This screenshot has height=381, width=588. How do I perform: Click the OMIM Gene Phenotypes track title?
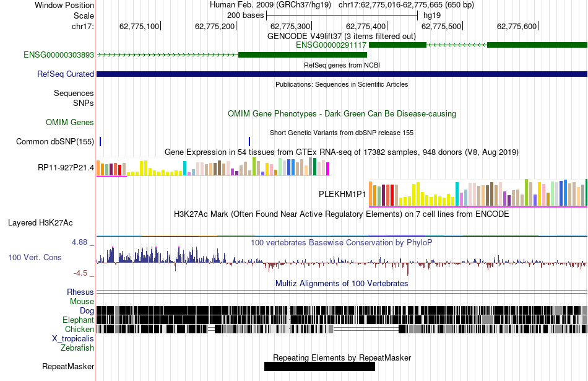(x=342, y=114)
